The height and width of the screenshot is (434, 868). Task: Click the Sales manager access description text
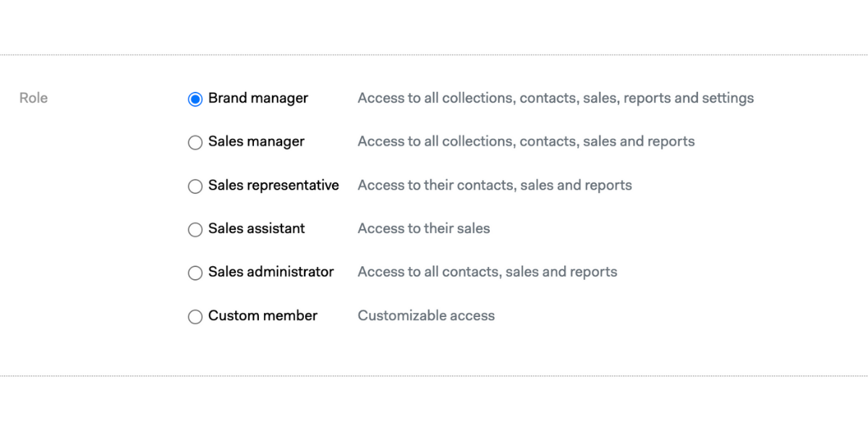point(526,142)
